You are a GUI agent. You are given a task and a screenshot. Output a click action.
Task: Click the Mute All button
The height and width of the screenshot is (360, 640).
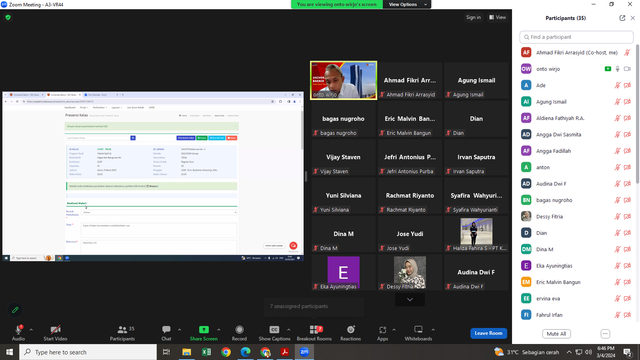pos(556,334)
